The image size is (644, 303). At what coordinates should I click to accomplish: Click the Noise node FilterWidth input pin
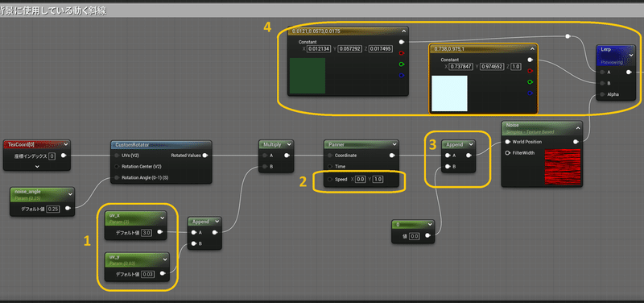[508, 153]
